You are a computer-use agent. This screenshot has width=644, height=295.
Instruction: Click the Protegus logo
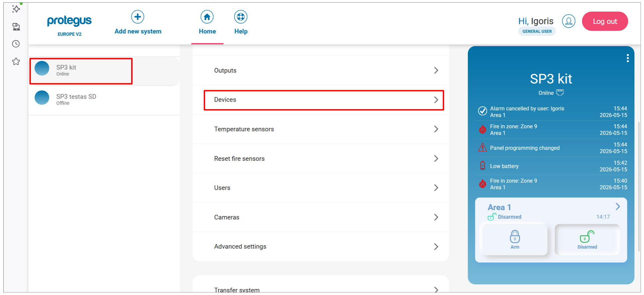(x=69, y=21)
